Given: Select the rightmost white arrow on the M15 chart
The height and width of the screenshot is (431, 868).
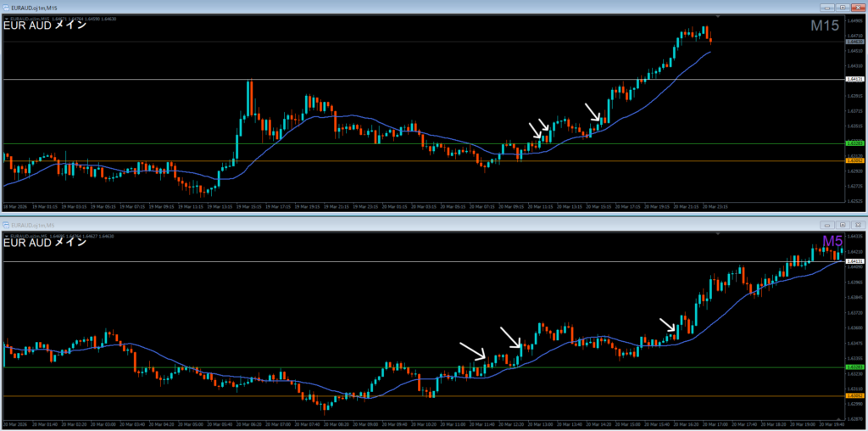Looking at the screenshot, I should (593, 112).
